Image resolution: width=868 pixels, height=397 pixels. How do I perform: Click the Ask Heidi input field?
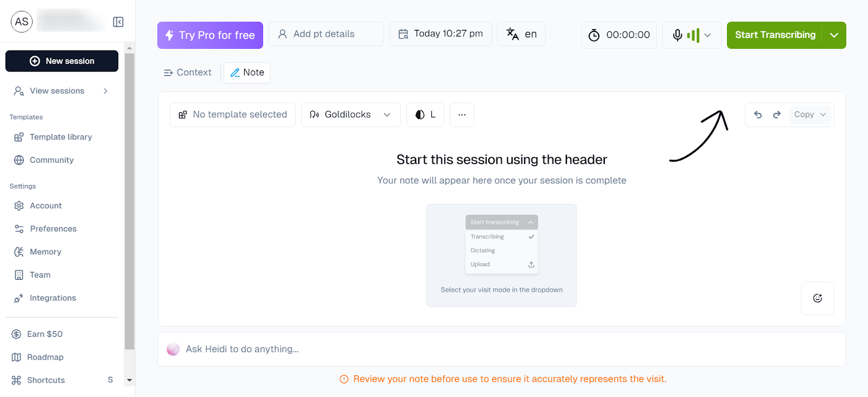coord(380,349)
